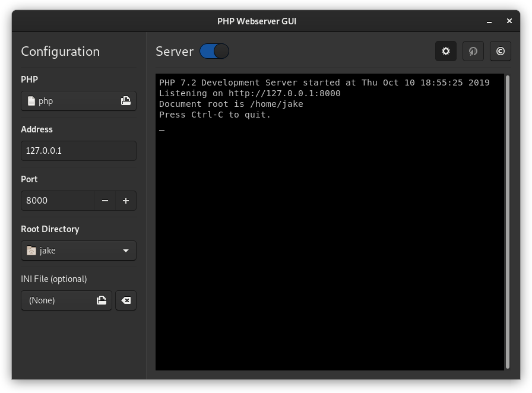Click the browse icon in PHP field
Viewport: 532px width, 393px height.
[x=126, y=101]
